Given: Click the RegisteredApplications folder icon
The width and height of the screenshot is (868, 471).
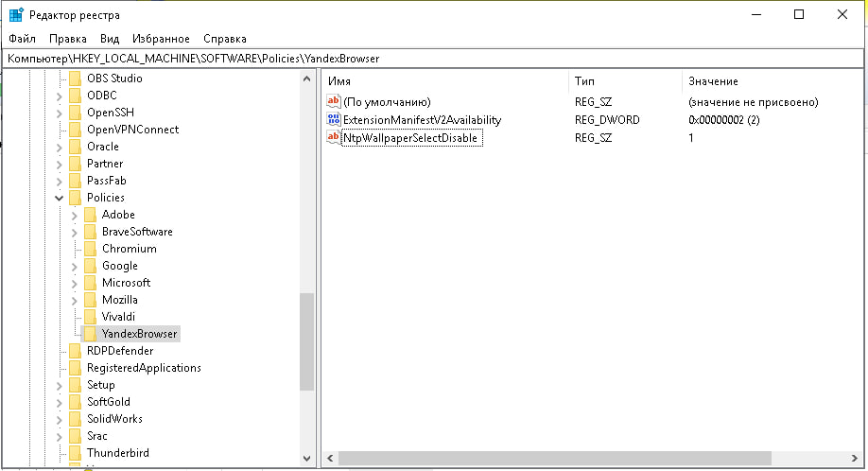Looking at the screenshot, I should pos(76,368).
